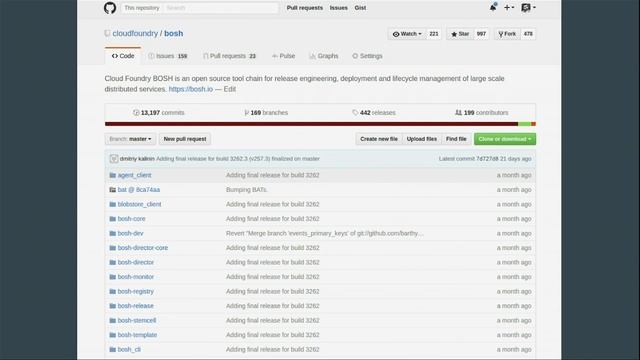The width and height of the screenshot is (640, 360).
Task: Open the Watch dropdown button
Action: [407, 34]
